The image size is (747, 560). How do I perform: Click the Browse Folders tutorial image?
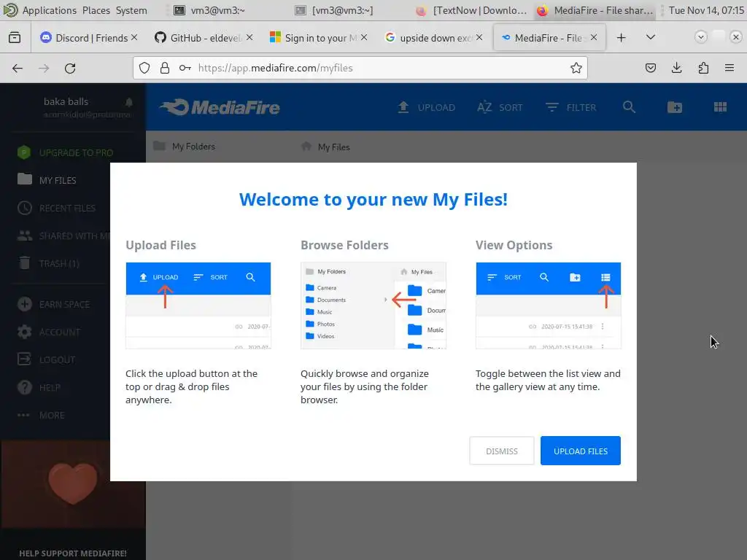373,306
